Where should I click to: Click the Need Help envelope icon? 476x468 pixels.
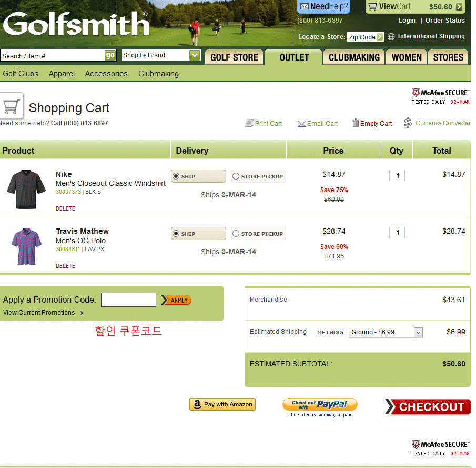click(x=305, y=7)
